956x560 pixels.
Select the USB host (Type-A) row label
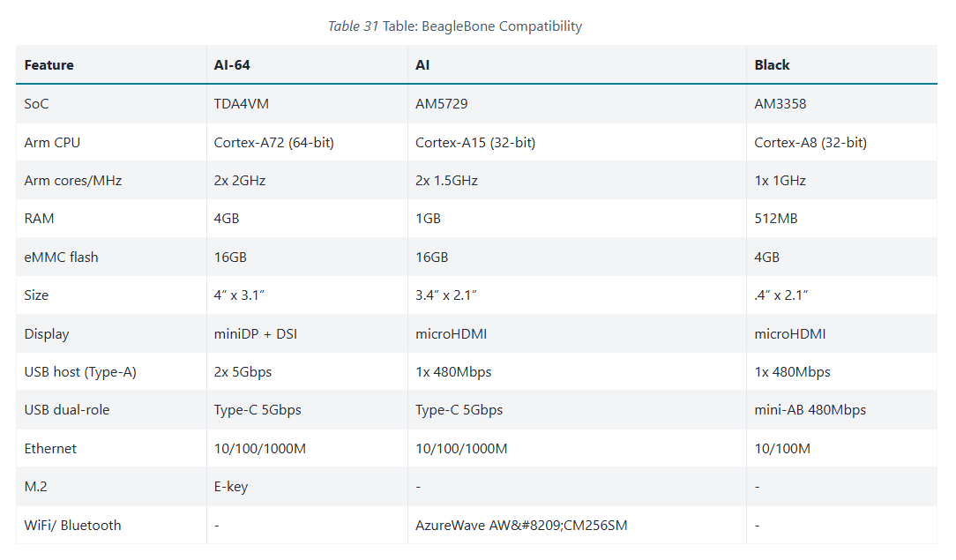80,372
